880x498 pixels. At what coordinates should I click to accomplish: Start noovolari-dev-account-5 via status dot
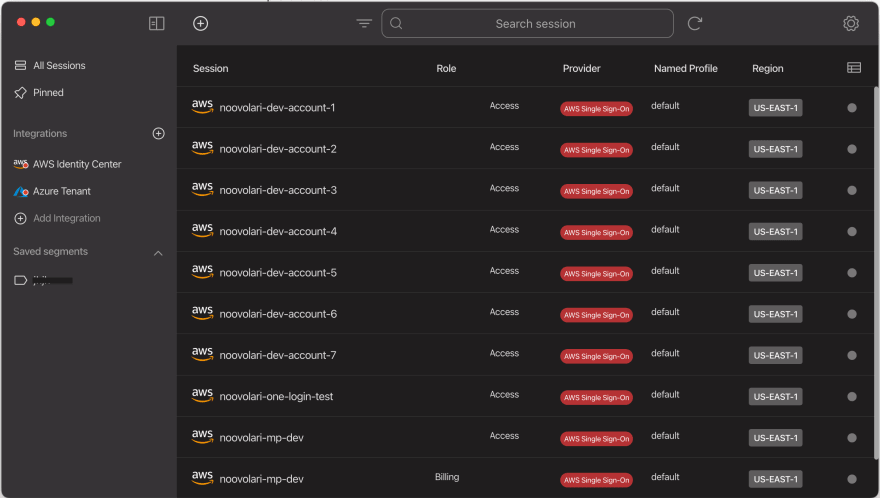[x=851, y=273]
